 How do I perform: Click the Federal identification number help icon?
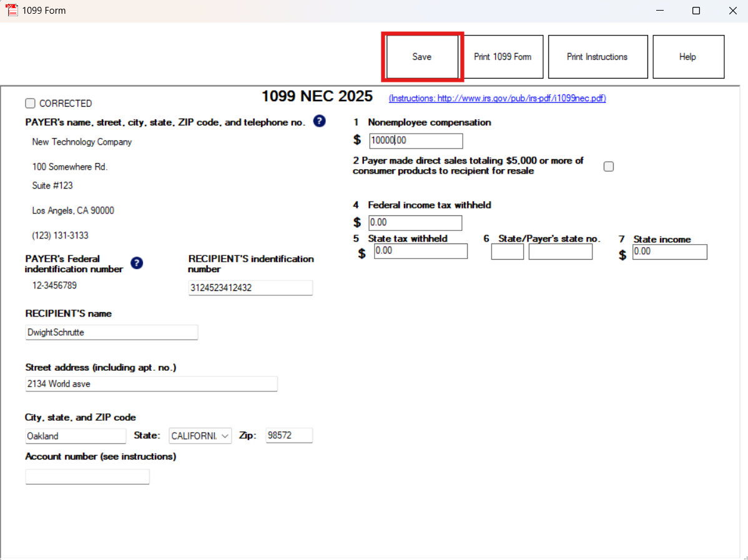(136, 263)
